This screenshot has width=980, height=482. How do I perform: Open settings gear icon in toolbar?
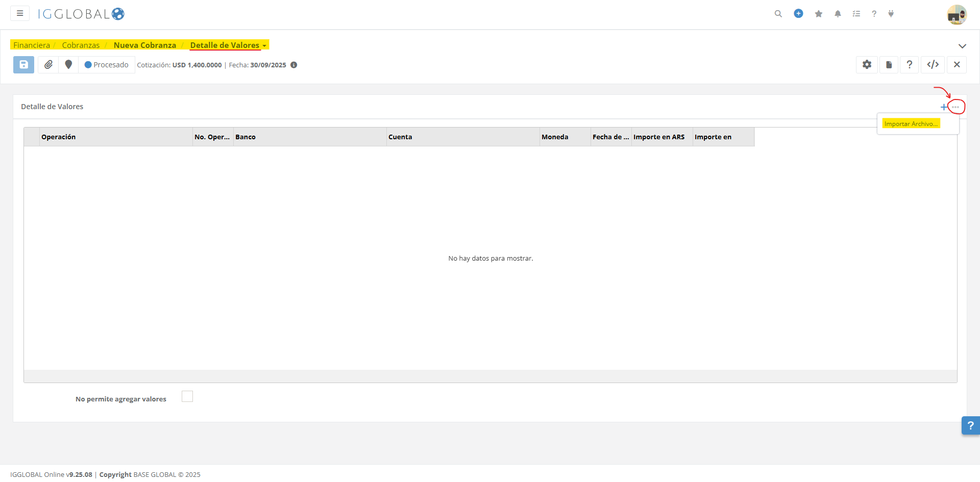tap(867, 65)
